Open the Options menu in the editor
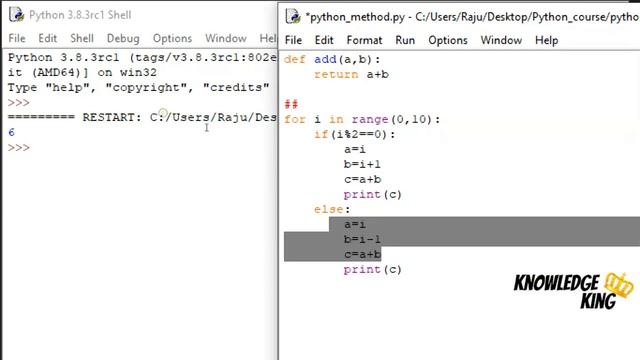This screenshot has width=640, height=360. pos(448,40)
